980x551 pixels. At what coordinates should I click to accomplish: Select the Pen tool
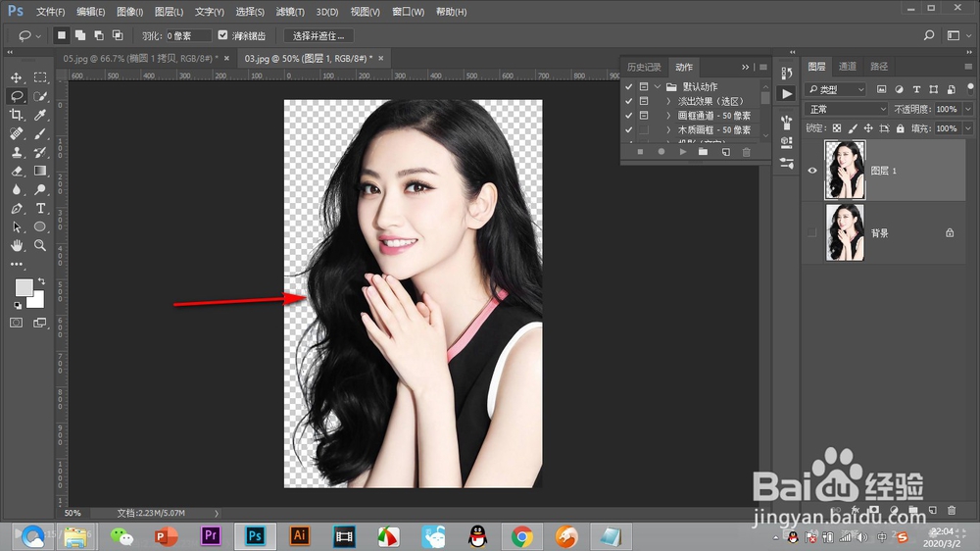(x=17, y=208)
